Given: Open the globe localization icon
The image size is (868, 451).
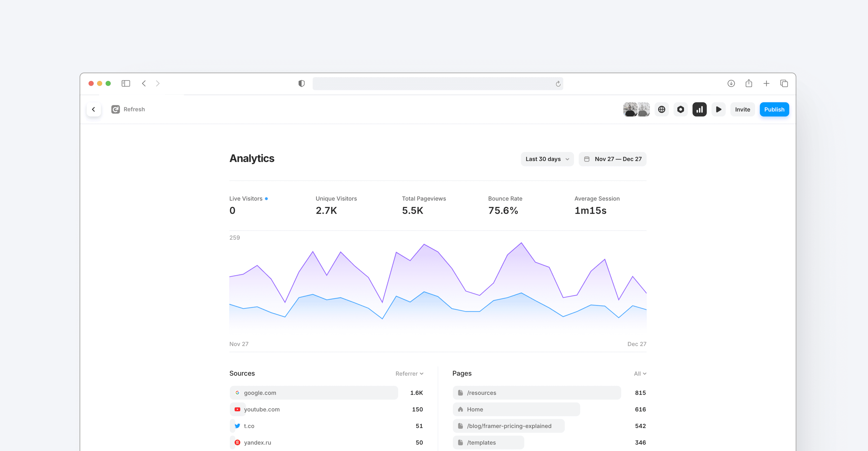Looking at the screenshot, I should [x=662, y=109].
